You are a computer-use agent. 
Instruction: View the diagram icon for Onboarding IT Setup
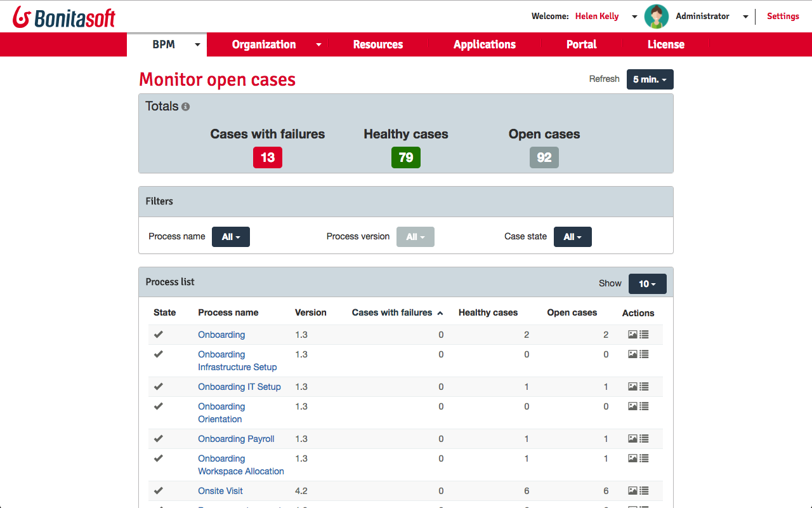point(632,387)
